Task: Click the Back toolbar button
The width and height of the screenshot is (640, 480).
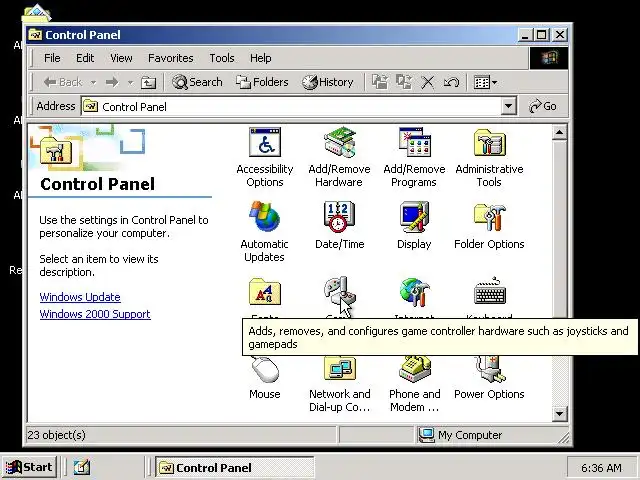Action: [x=63, y=82]
